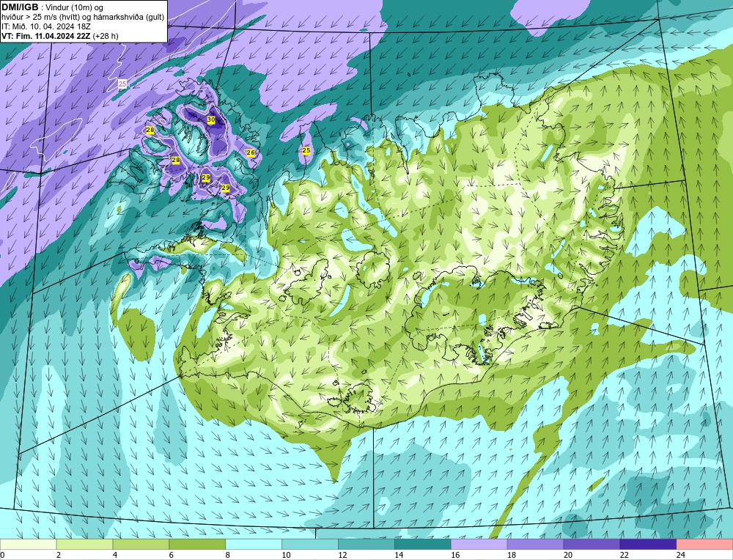The width and height of the screenshot is (733, 560).
Task: Click the pink above-24 m/s legend swatch
Action: point(704,545)
